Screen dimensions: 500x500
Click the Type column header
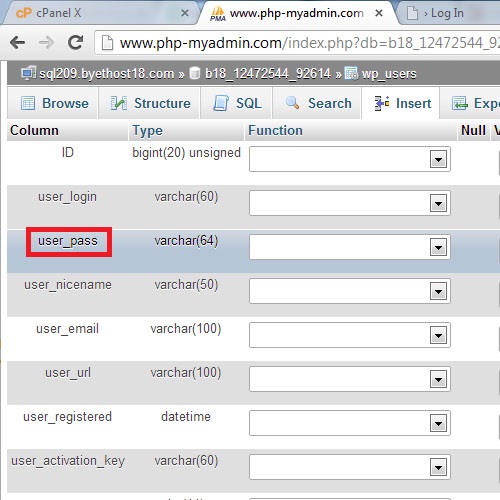tap(147, 131)
